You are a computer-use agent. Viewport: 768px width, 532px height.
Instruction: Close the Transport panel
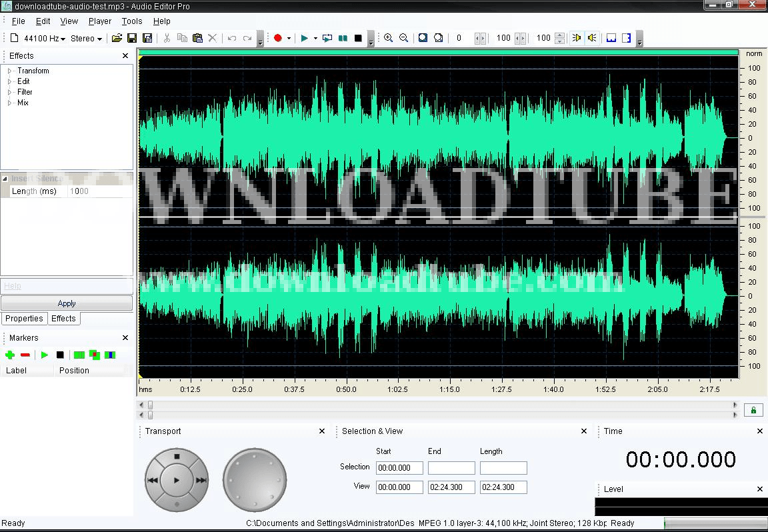click(322, 431)
